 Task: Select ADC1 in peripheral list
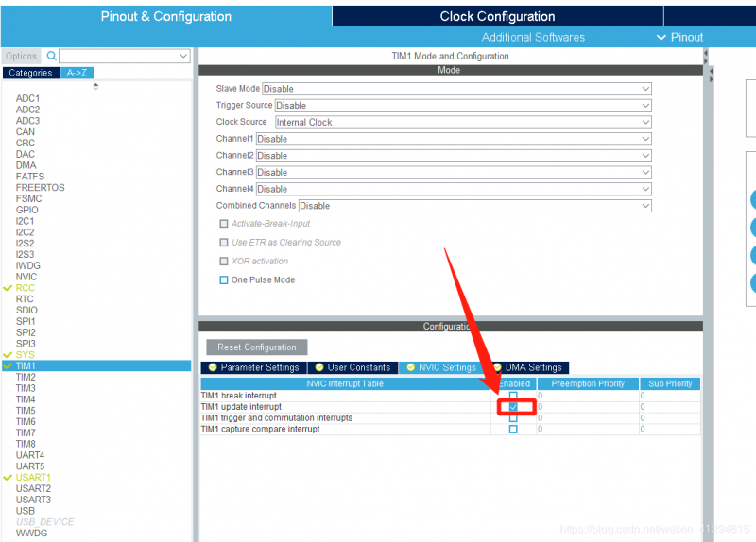pyautogui.click(x=28, y=99)
